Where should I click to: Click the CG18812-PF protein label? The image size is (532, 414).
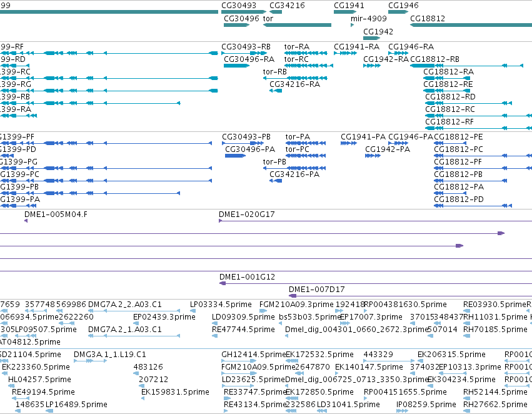point(458,162)
